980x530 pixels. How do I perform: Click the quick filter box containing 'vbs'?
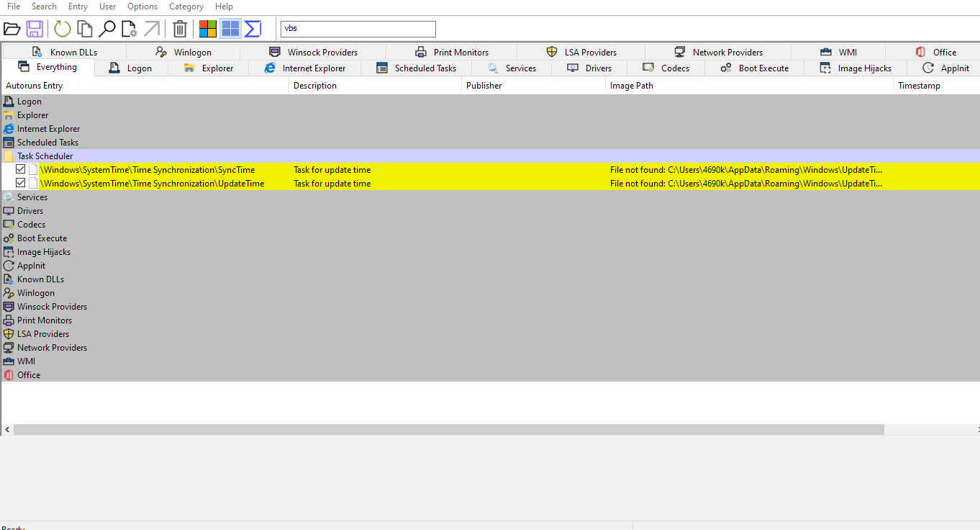pyautogui.click(x=358, y=29)
